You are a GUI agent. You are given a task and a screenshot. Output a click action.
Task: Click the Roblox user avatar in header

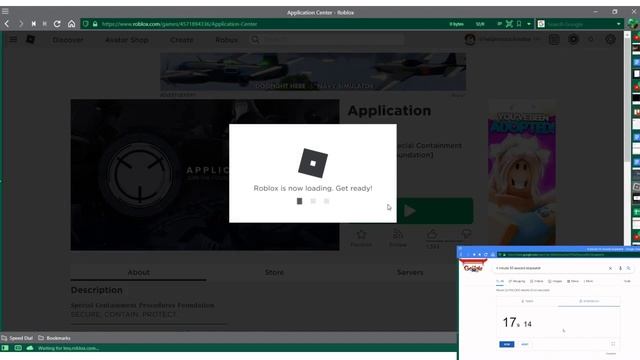pyautogui.click(x=470, y=39)
